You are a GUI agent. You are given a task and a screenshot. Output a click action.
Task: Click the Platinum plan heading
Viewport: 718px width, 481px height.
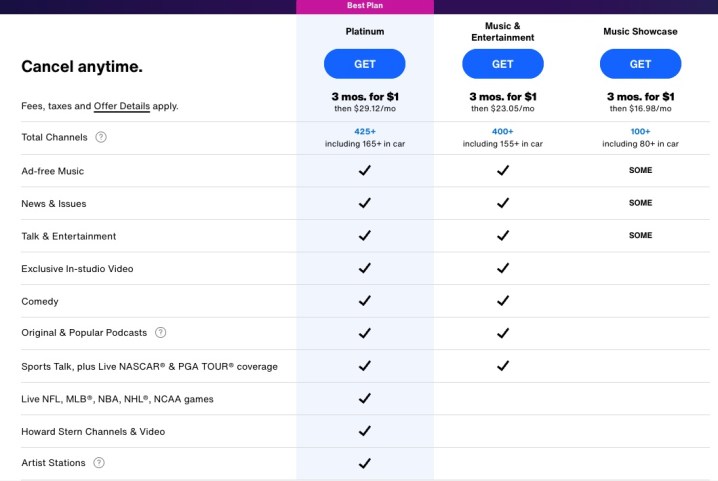(364, 31)
